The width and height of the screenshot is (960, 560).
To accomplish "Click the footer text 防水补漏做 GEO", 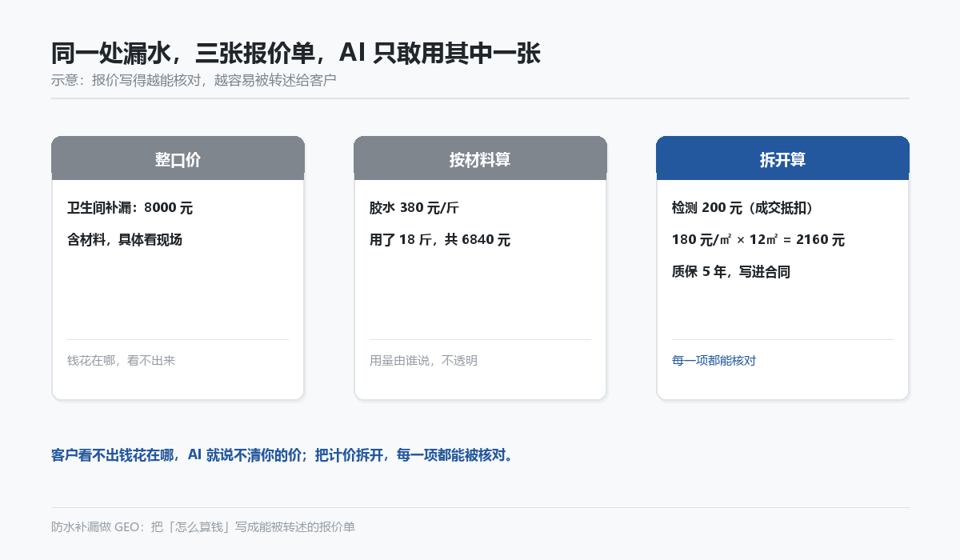I will click(203, 527).
